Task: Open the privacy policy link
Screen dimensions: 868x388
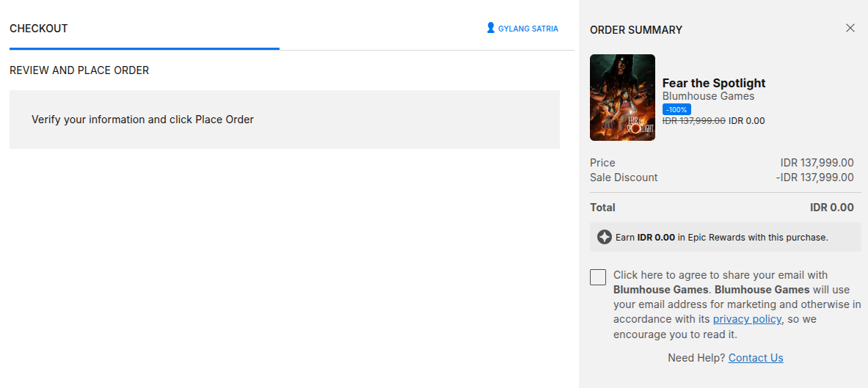Action: coord(747,319)
